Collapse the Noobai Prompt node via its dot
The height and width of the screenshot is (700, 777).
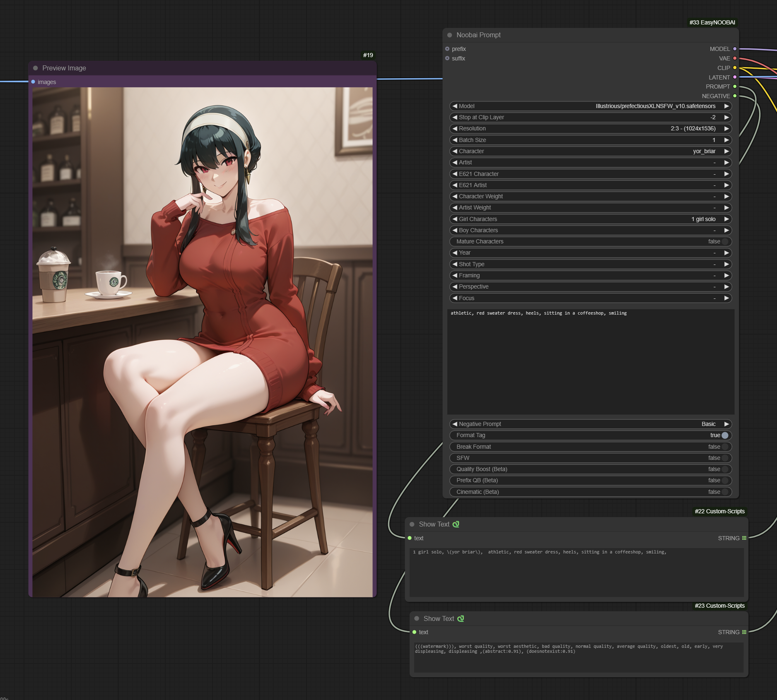coord(449,35)
